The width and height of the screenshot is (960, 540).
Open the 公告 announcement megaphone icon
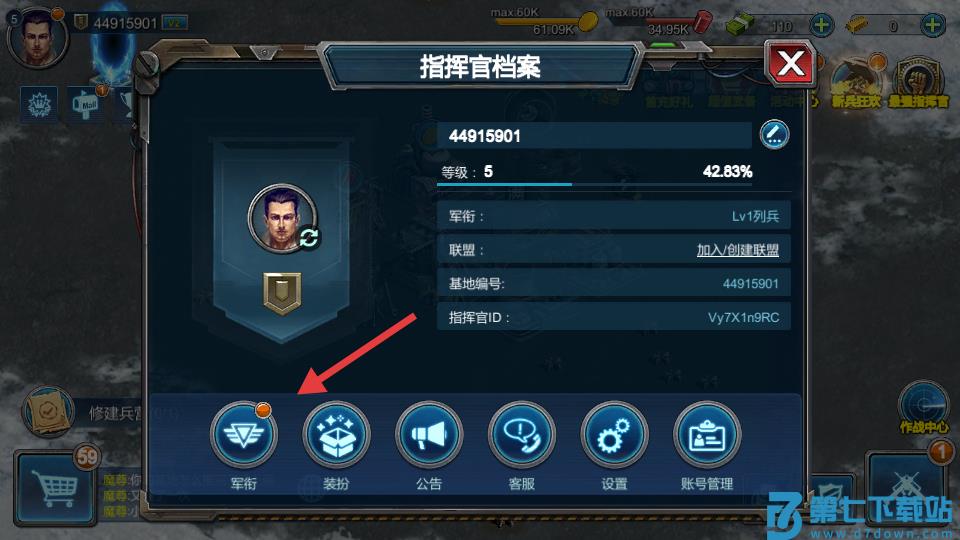pyautogui.click(x=429, y=435)
